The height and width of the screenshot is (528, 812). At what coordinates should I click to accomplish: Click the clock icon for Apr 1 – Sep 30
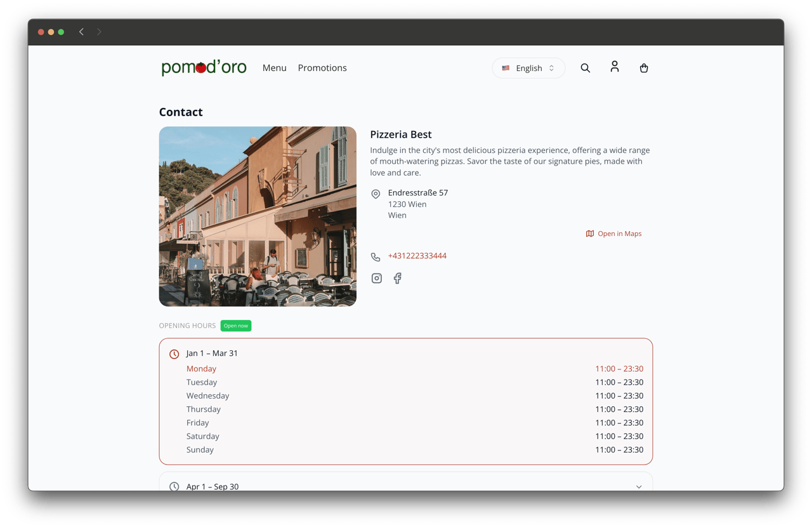pos(174,487)
